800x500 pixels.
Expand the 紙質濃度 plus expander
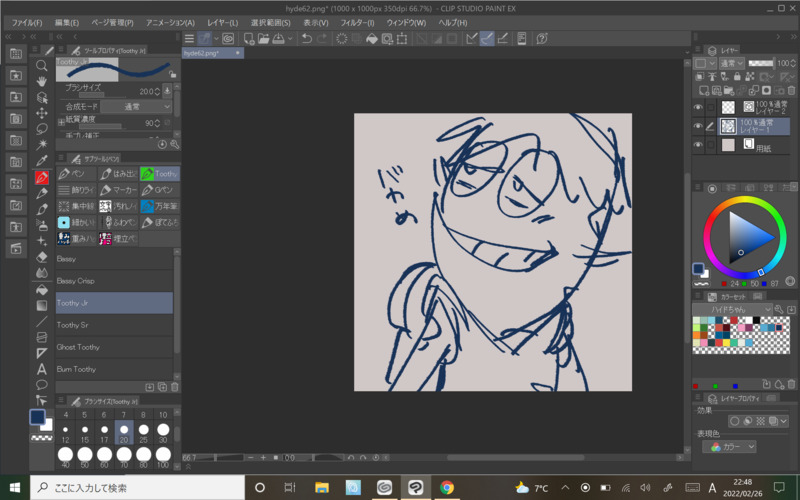(x=61, y=122)
